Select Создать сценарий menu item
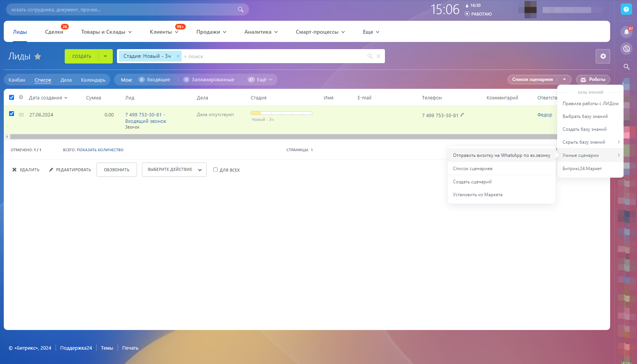Image resolution: width=637 pixels, height=364 pixels. click(x=472, y=182)
